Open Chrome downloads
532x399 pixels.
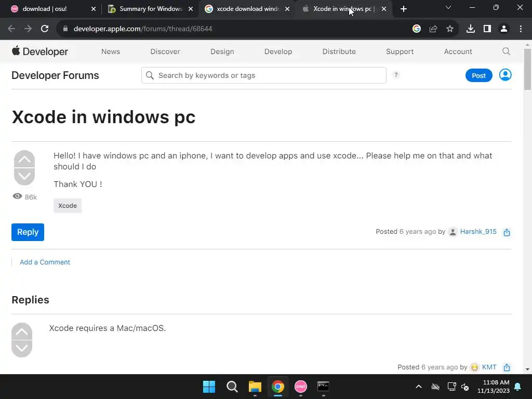click(471, 29)
